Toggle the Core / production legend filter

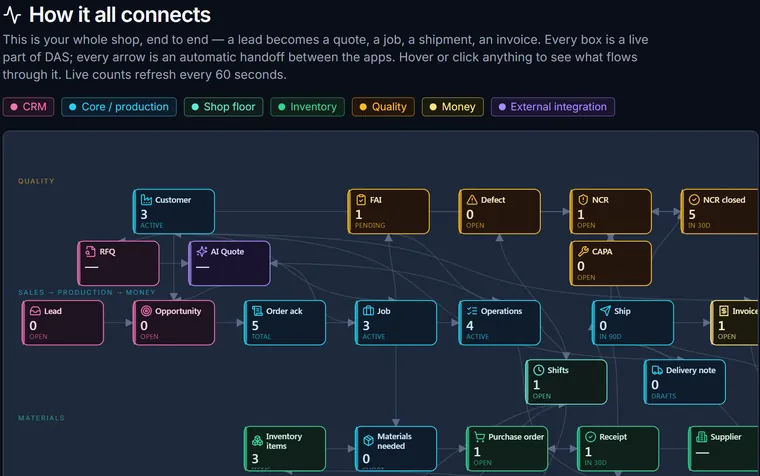point(119,107)
